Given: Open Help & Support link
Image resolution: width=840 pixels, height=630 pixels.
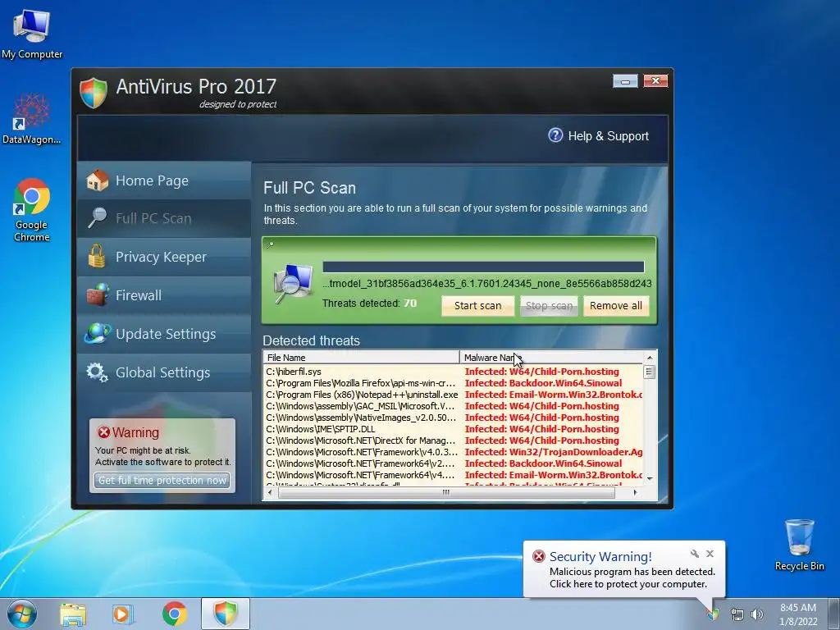Looking at the screenshot, I should point(608,136).
